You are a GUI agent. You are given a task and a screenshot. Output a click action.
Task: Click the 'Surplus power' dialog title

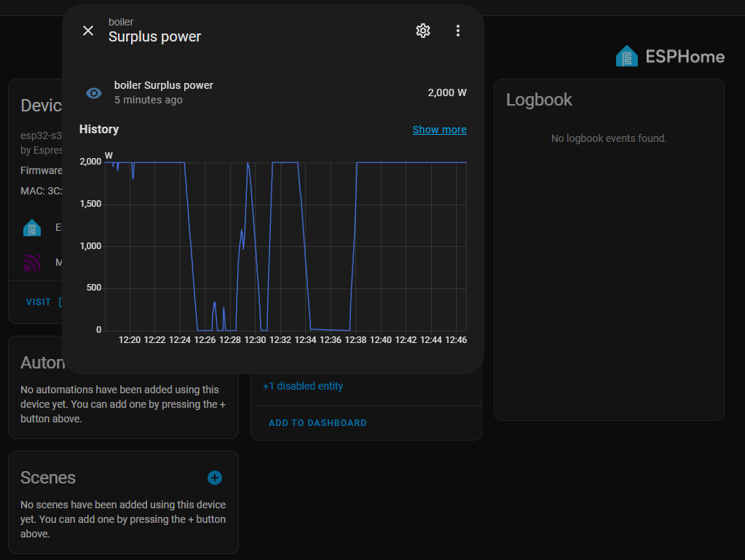click(155, 36)
